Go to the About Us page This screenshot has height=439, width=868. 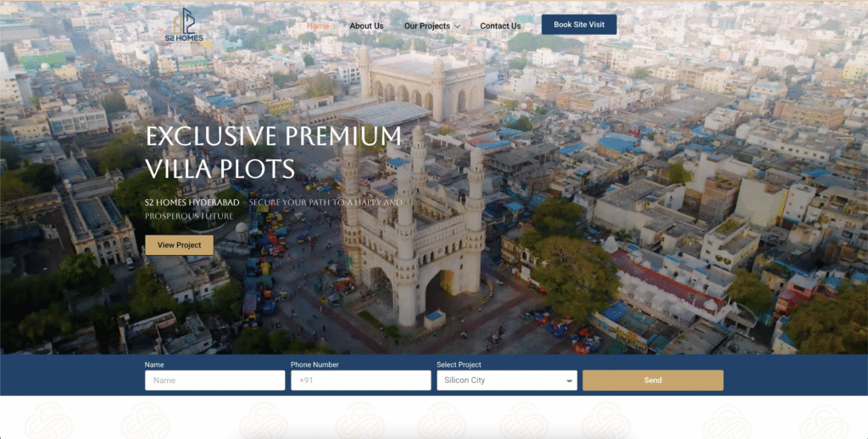coord(366,25)
